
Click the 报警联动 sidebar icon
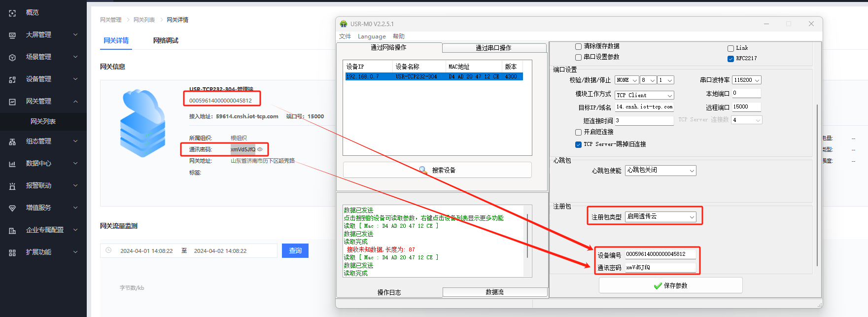point(12,186)
